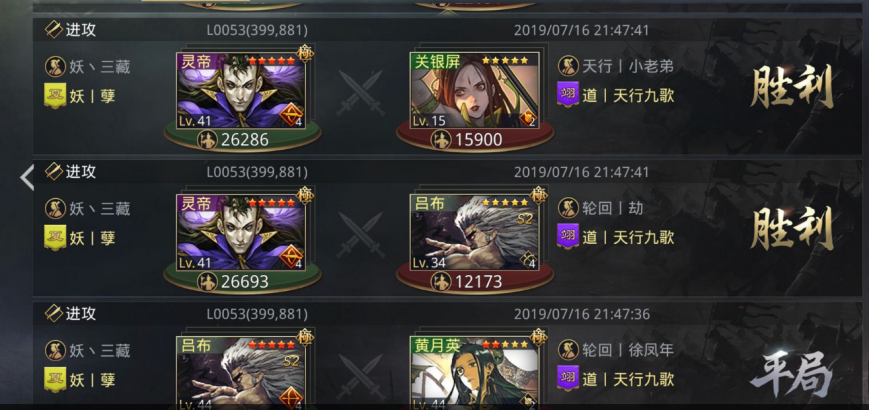
Task: Click the left-pointing back arrow
Action: tap(27, 178)
